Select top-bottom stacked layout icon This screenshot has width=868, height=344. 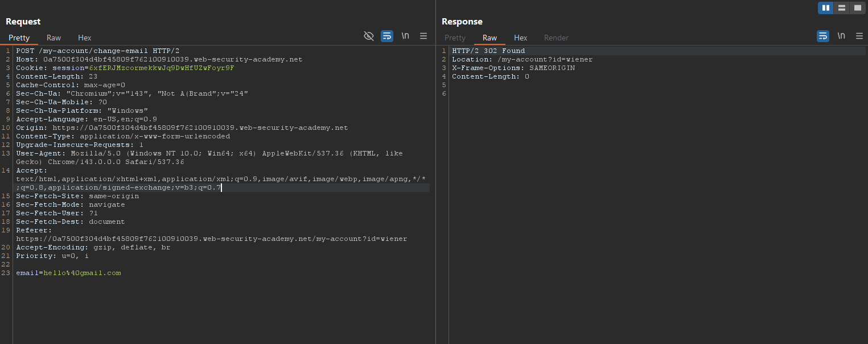tap(841, 8)
